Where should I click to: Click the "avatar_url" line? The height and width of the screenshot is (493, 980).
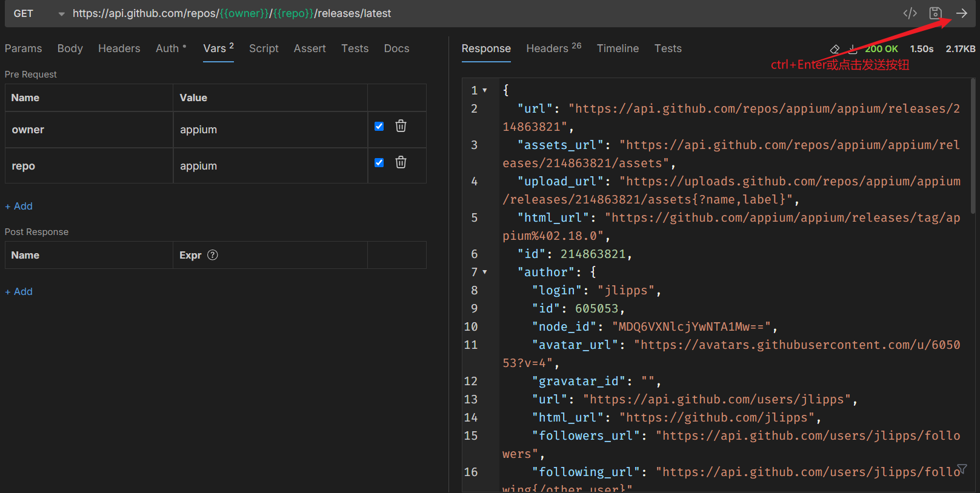click(732, 354)
